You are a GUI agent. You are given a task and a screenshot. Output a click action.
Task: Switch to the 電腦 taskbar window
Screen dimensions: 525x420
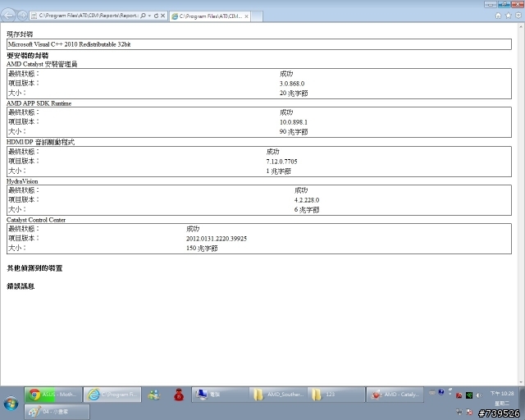point(220,395)
